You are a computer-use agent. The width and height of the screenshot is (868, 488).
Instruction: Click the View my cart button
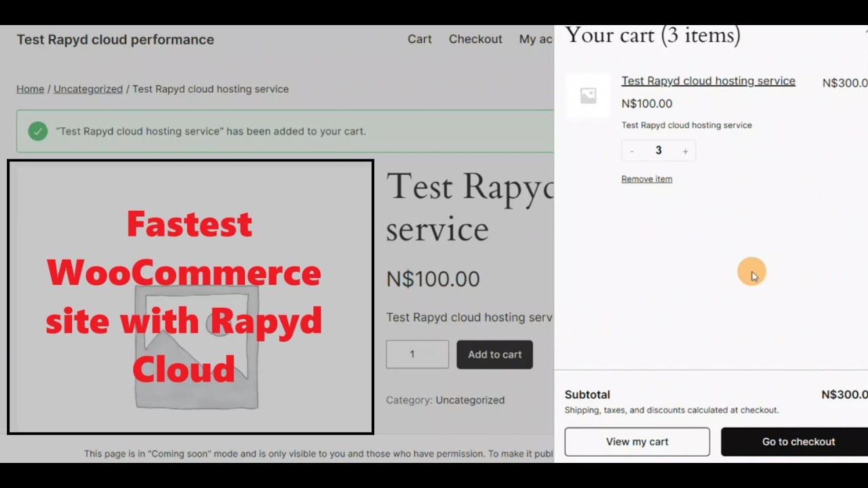[x=637, y=442]
